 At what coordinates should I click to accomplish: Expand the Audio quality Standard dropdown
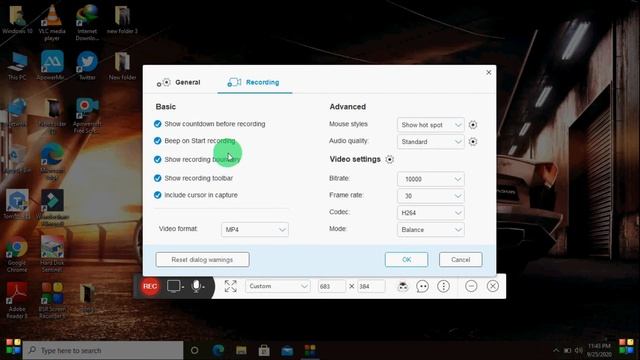(x=431, y=142)
